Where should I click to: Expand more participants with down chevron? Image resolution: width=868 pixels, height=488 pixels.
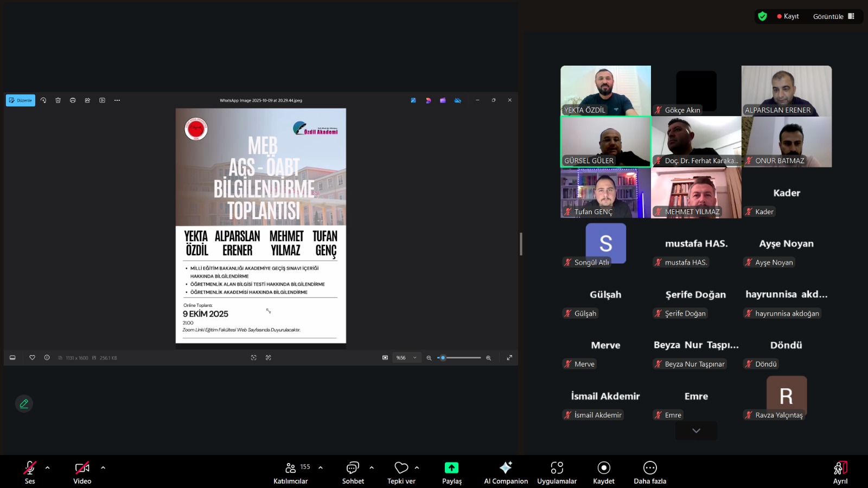tap(696, 431)
